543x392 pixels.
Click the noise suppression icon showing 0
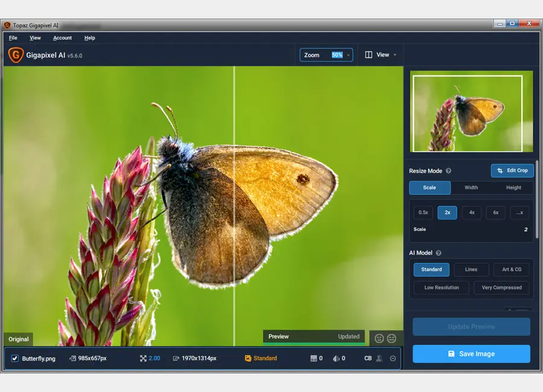click(x=314, y=358)
